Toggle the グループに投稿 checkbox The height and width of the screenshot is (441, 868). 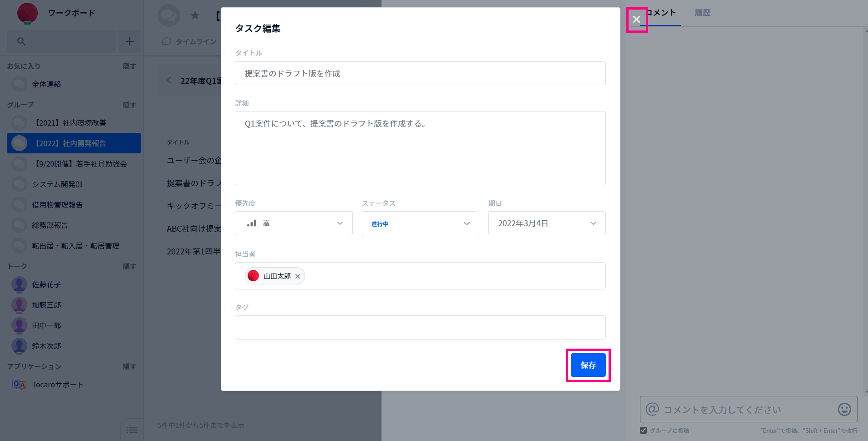[643, 431]
